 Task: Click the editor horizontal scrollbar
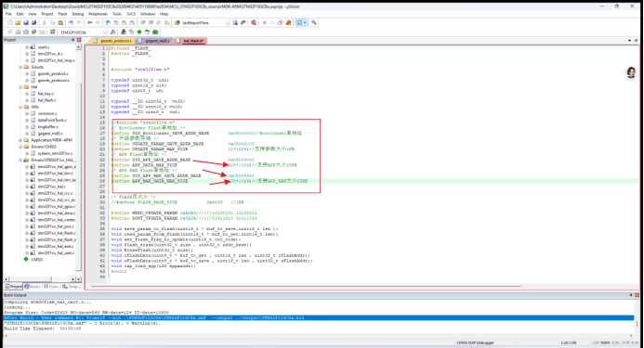[306, 286]
